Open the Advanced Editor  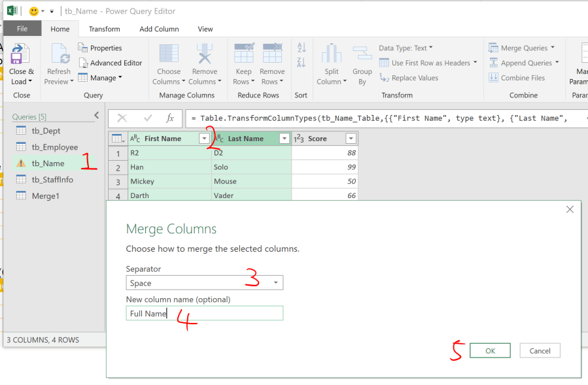110,63
